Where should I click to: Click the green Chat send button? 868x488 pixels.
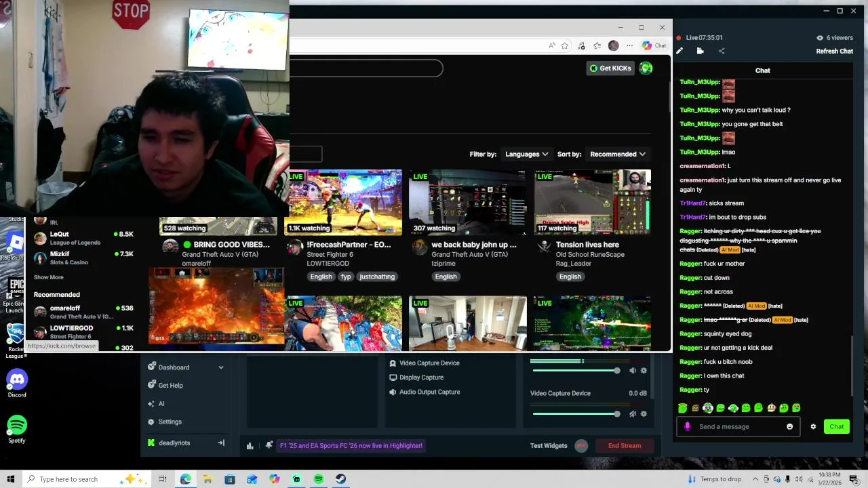pos(836,426)
